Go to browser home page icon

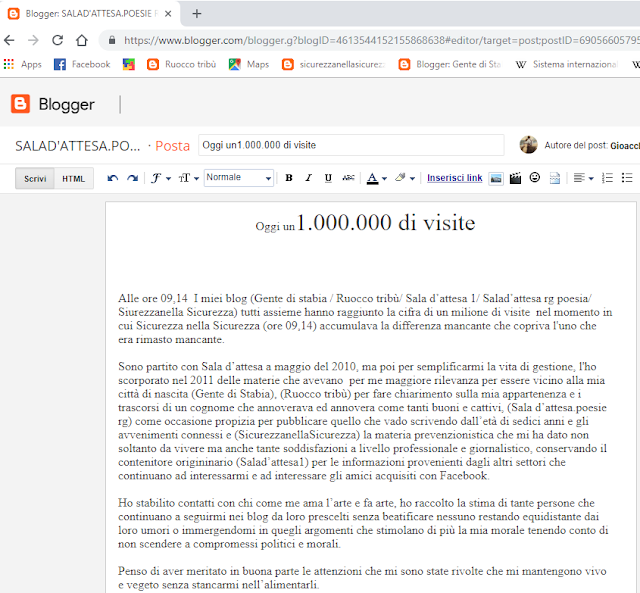82,40
